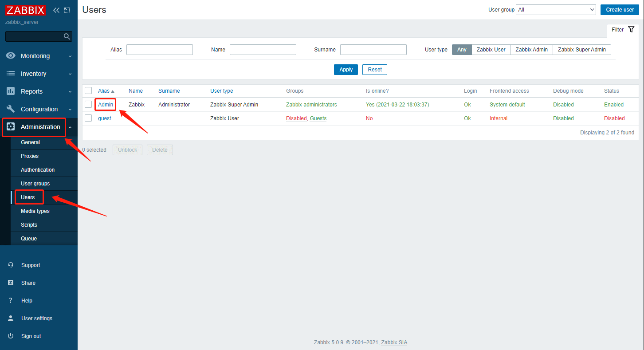Click Create user button
This screenshot has width=644, height=350.
[620, 10]
